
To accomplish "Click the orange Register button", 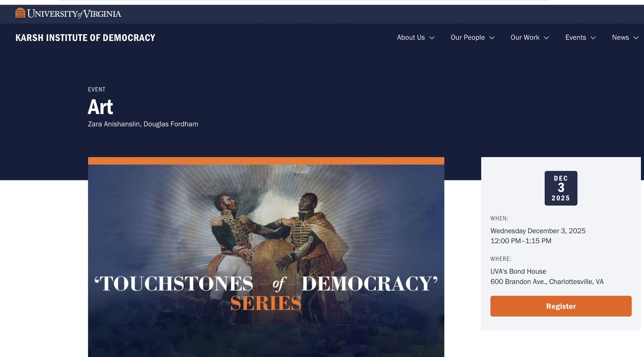I will click(x=561, y=306).
